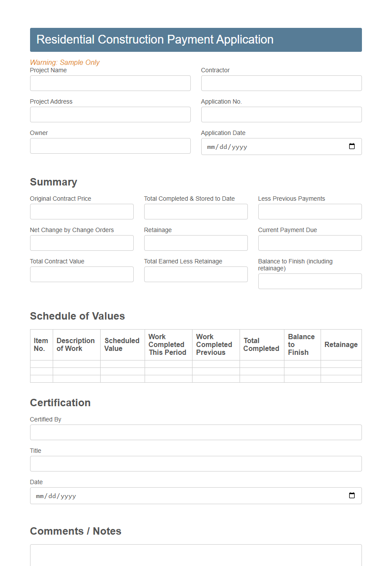Select the Net Change by Change Orders field
The image size is (392, 566).
coord(81,243)
